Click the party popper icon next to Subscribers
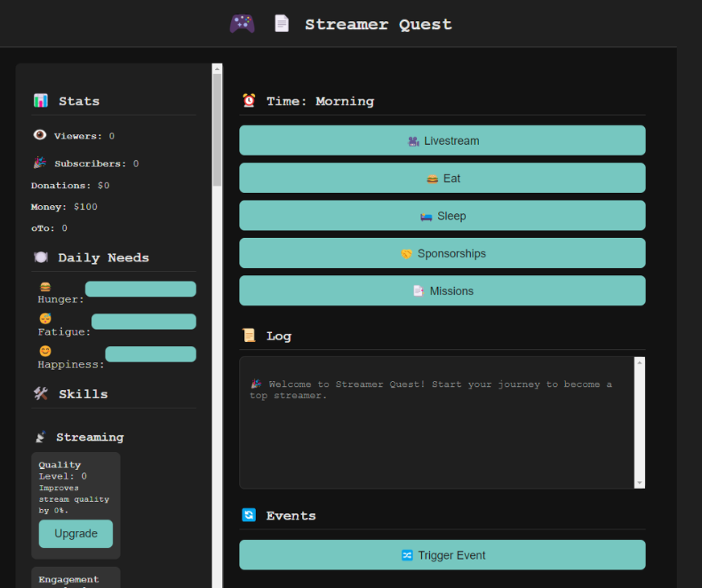 pos(40,162)
